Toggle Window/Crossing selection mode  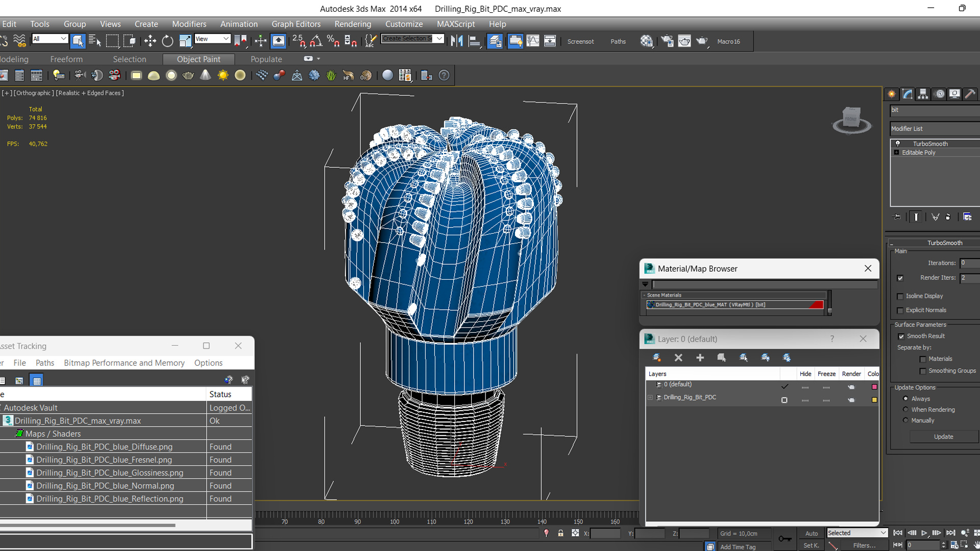[x=130, y=41]
